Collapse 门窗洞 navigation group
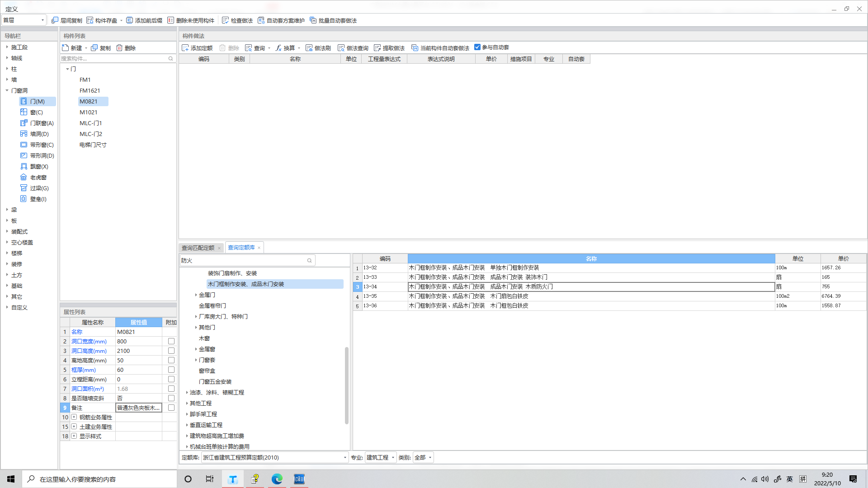 (x=7, y=90)
